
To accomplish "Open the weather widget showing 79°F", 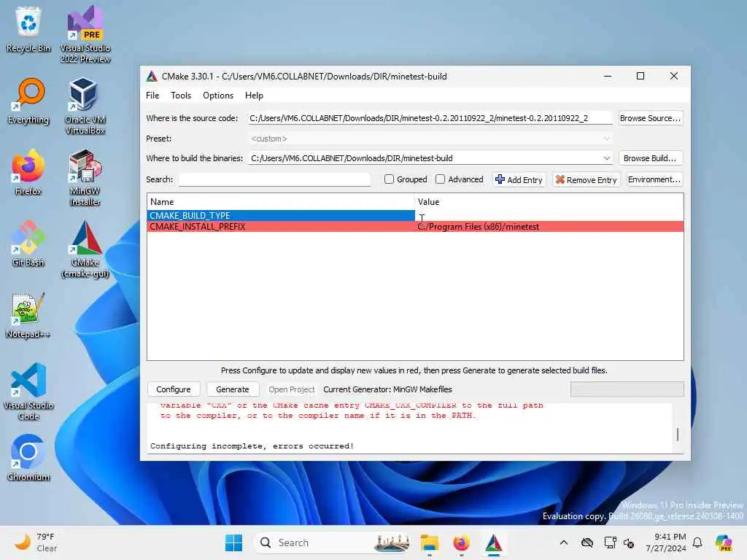I will coord(36,542).
